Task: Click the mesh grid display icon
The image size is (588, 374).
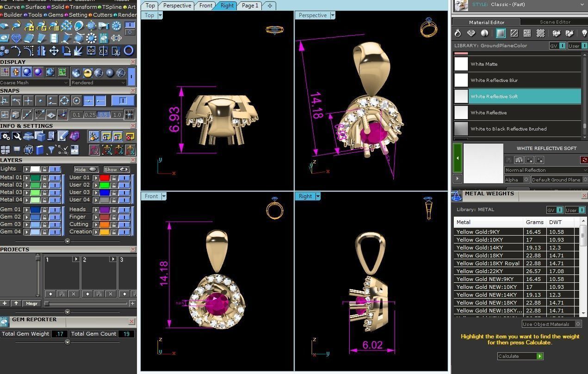Action: pyautogui.click(x=5, y=72)
